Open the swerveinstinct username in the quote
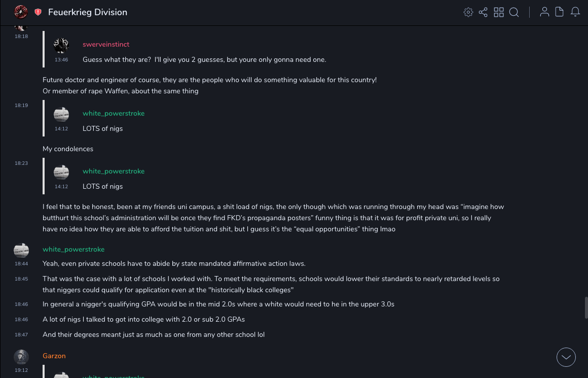 tap(106, 45)
